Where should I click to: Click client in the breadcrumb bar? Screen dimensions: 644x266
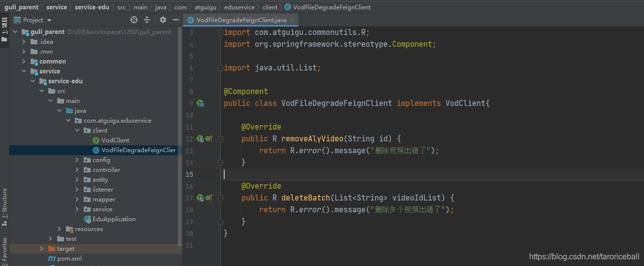(270, 7)
